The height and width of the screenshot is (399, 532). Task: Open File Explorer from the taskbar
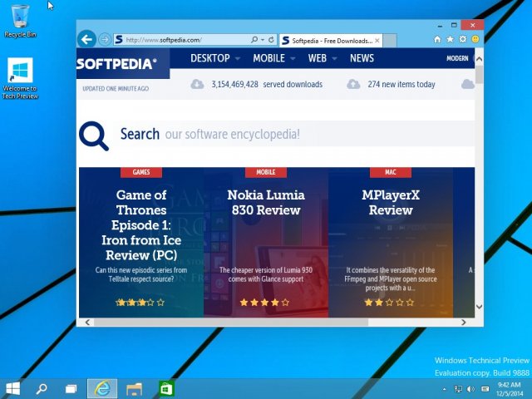click(134, 389)
